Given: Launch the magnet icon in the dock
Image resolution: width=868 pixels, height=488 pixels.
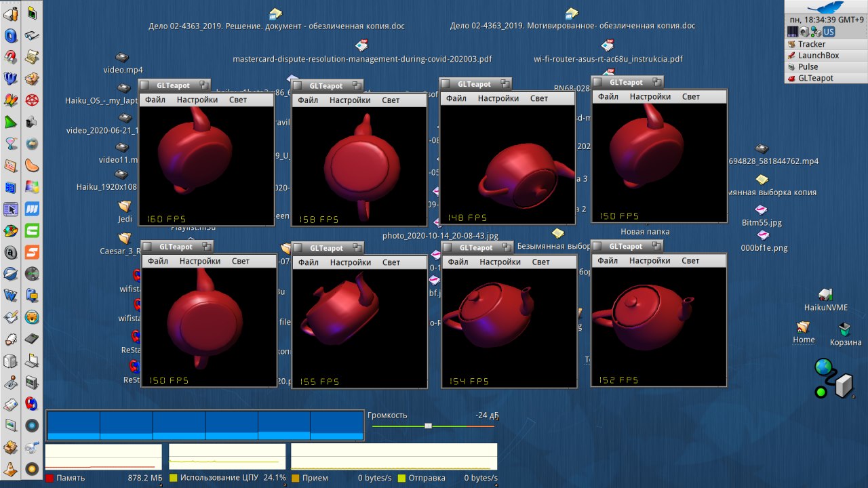Looking at the screenshot, I should click(10, 58).
